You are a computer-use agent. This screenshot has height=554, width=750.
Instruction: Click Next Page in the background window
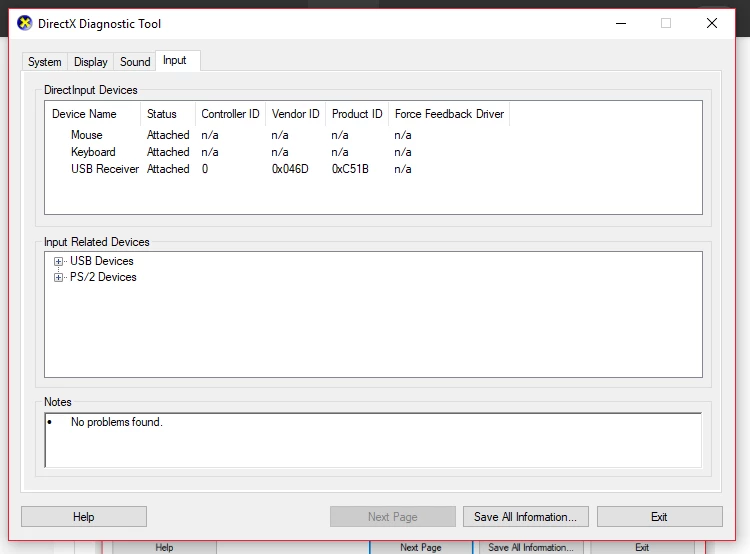(x=421, y=547)
